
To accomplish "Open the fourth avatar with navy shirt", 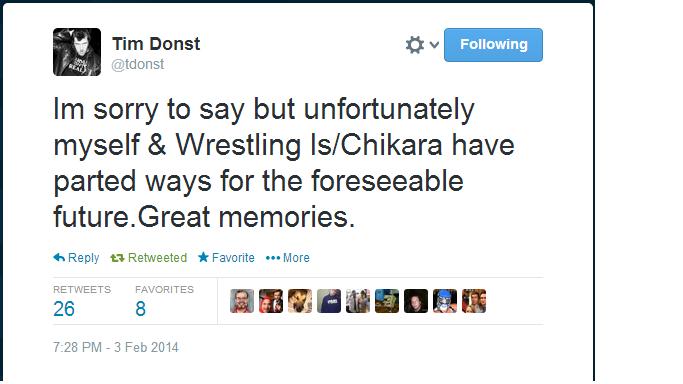I will 329,301.
